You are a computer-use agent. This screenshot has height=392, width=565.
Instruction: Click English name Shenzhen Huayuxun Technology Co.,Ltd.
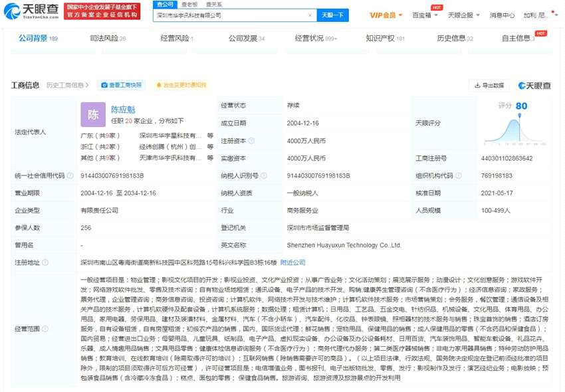(344, 245)
